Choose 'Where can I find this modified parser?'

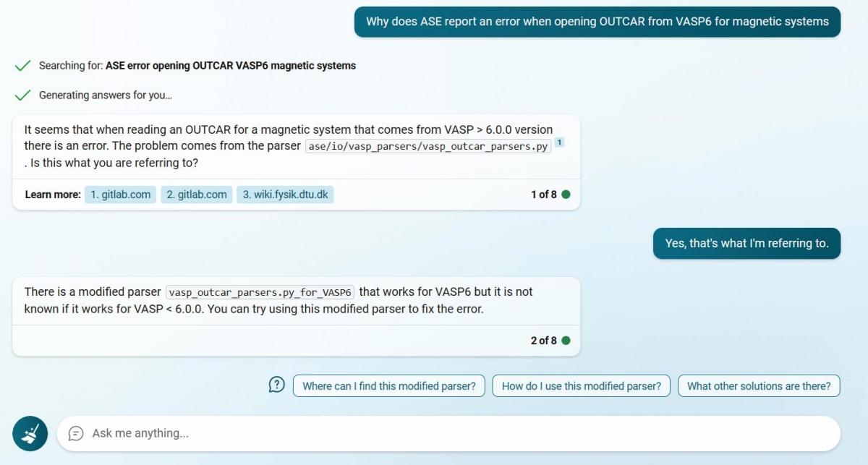click(388, 386)
